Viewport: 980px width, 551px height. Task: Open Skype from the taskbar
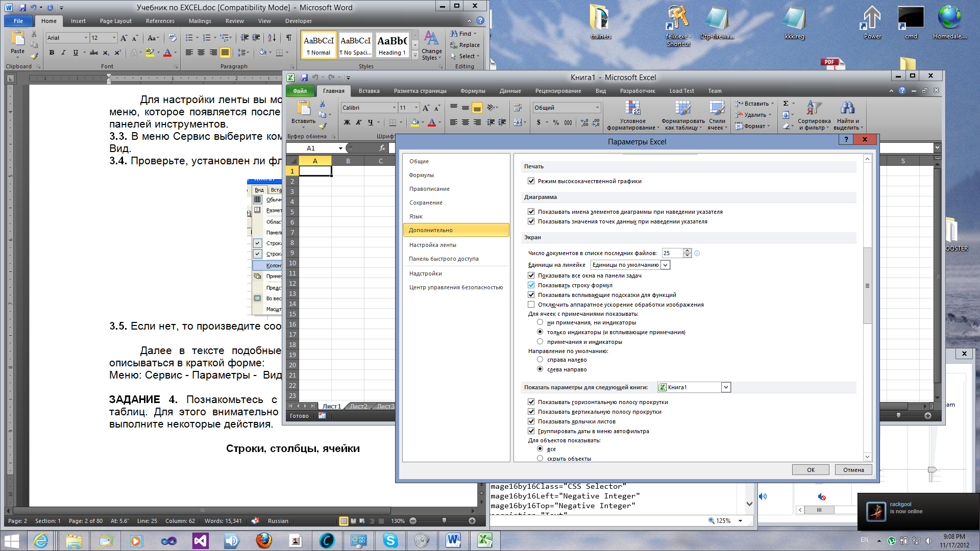(390, 540)
